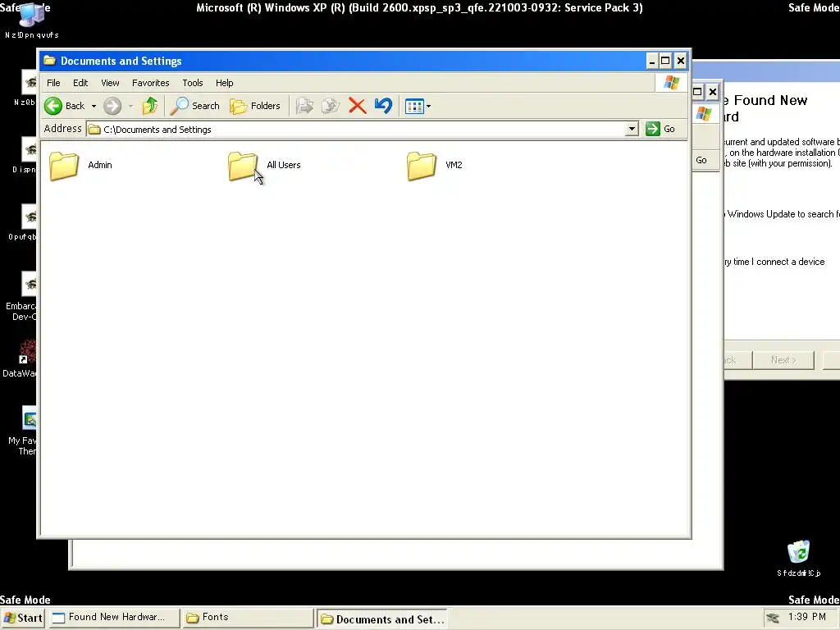Open the Forward history dropdown arrow
The image size is (840, 630).
point(130,106)
